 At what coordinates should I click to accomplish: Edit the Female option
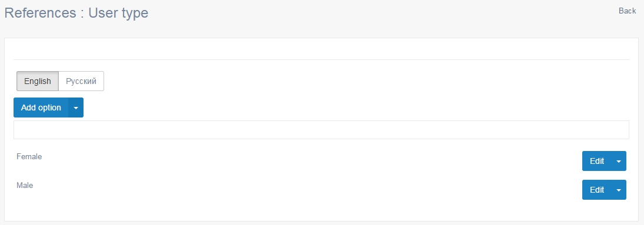[597, 161]
